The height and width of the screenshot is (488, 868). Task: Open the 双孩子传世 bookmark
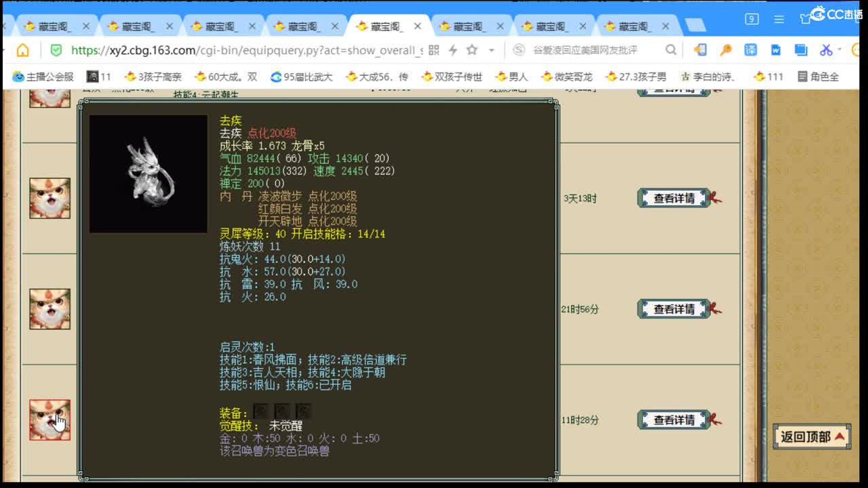pos(452,77)
